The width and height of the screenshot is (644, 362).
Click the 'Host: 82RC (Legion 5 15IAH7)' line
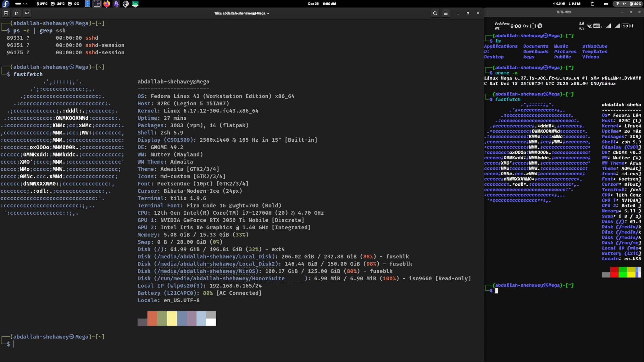tap(183, 103)
